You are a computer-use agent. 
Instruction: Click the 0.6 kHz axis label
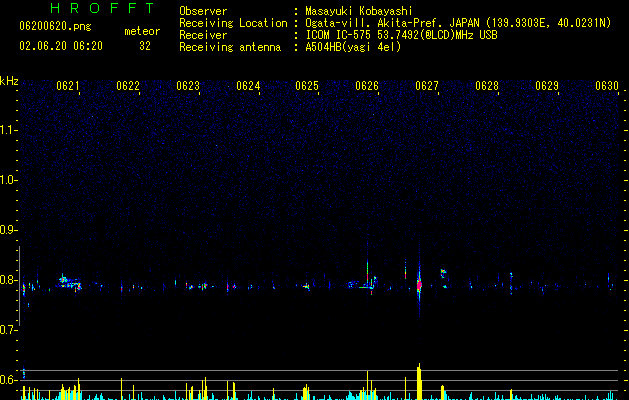coord(8,380)
